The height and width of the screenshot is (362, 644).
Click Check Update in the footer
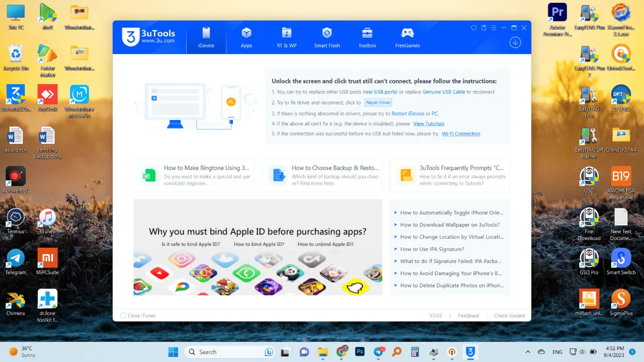509,316
